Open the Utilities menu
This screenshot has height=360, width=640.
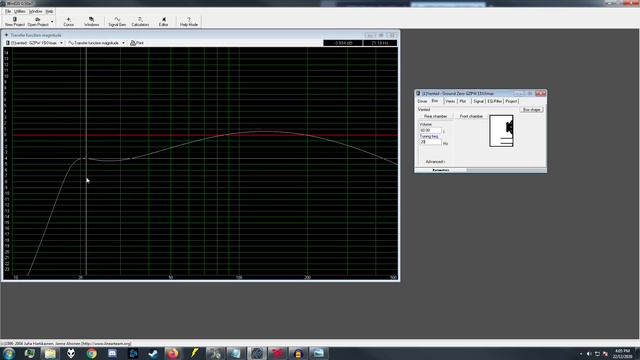tap(20, 11)
